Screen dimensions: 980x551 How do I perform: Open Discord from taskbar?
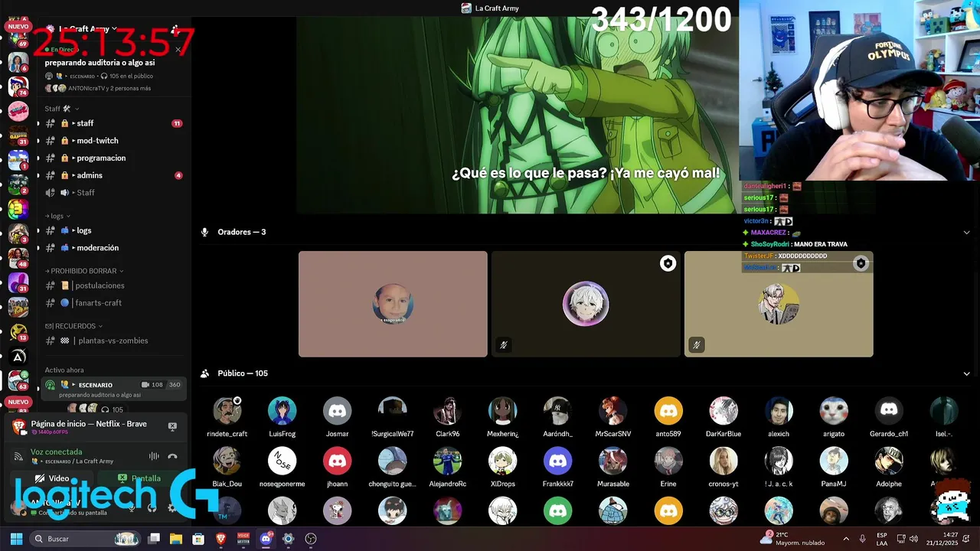tap(266, 539)
